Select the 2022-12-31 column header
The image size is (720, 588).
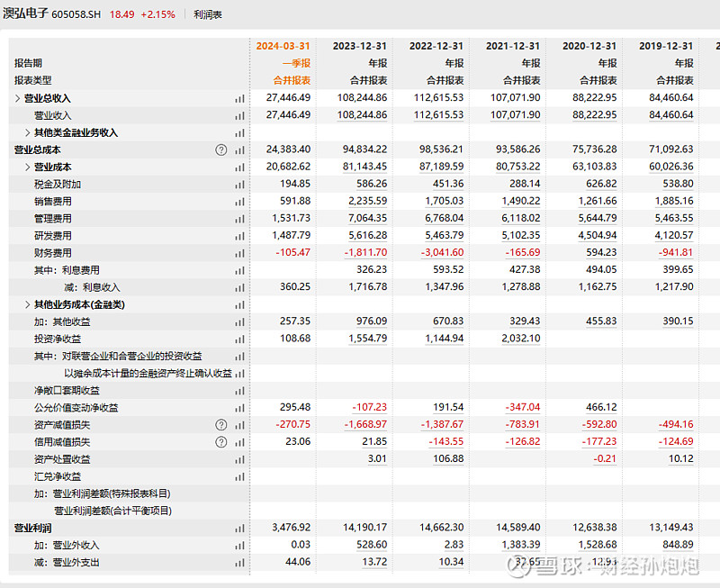(x=436, y=46)
